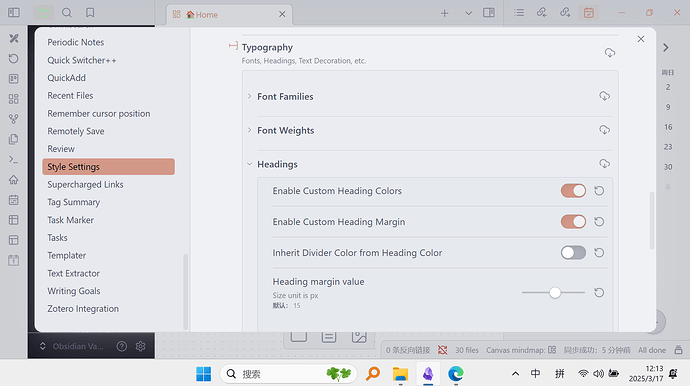Collapse the Headings section

[x=250, y=164]
